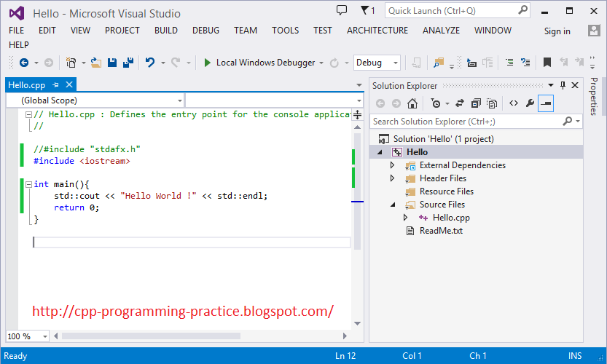Click the account avatar icon next to Sign in

click(594, 31)
